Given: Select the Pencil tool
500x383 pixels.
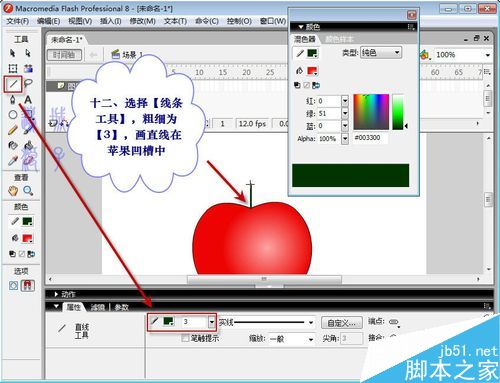Looking at the screenshot, I should pyautogui.click(x=13, y=130).
